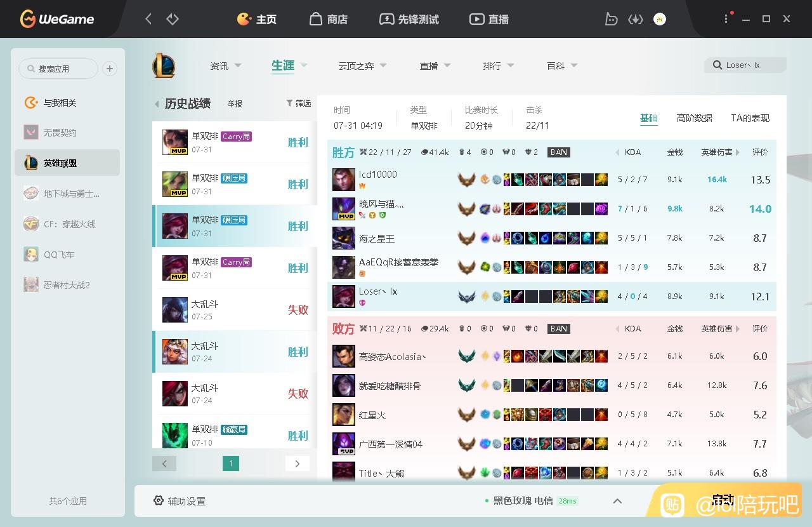Click rank emblem in Loser丶lx row
The height and width of the screenshot is (527, 812).
pyautogui.click(x=467, y=297)
